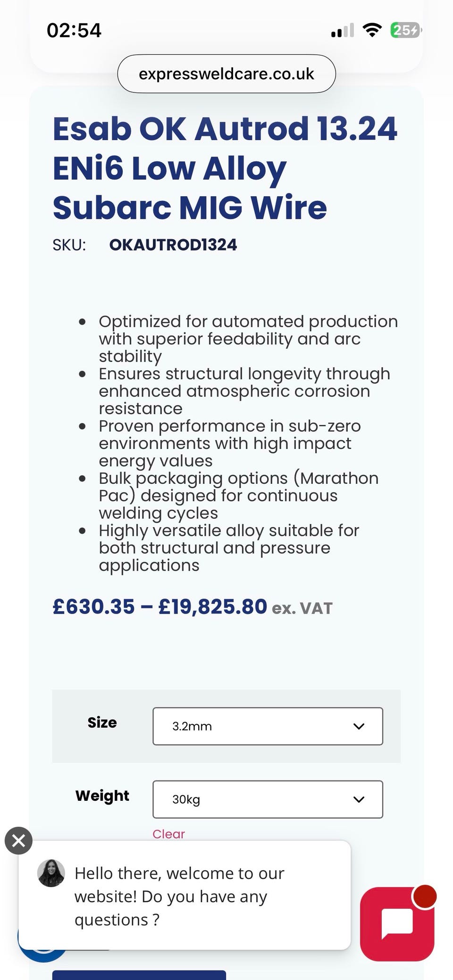
Task: Open the welcome chat message bubble
Action: coord(185,896)
